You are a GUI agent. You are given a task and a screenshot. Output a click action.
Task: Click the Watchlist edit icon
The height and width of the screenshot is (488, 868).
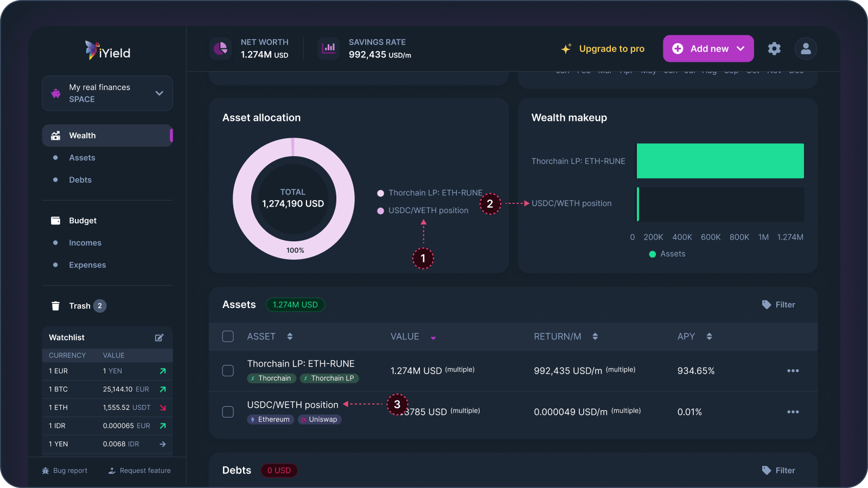(159, 338)
